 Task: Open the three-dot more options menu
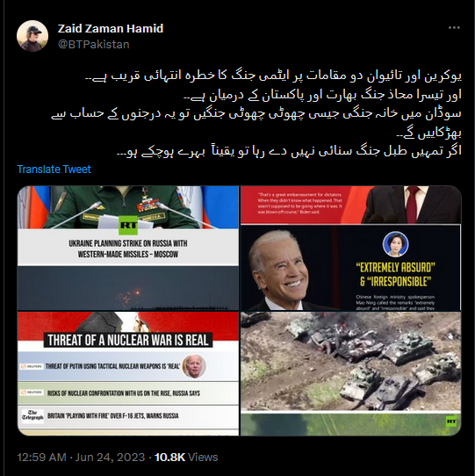point(454,27)
